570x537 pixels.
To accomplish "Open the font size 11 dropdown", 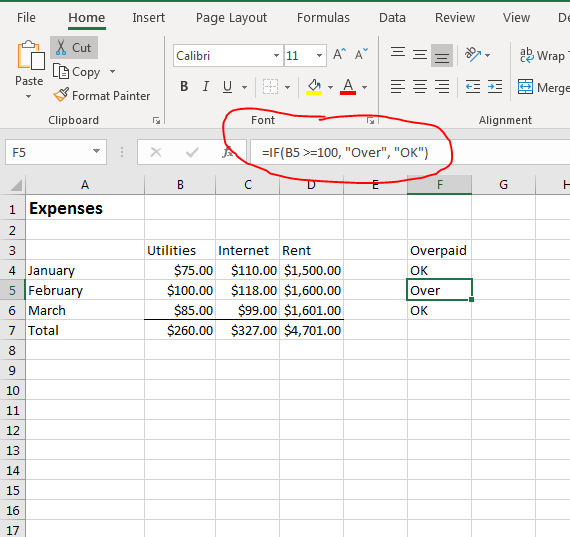I will 319,55.
